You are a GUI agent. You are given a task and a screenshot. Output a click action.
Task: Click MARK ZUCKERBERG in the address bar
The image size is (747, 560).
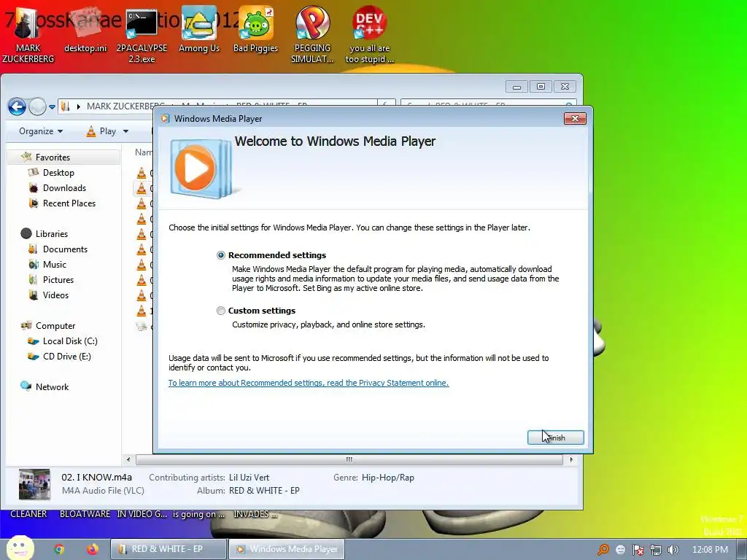125,106
